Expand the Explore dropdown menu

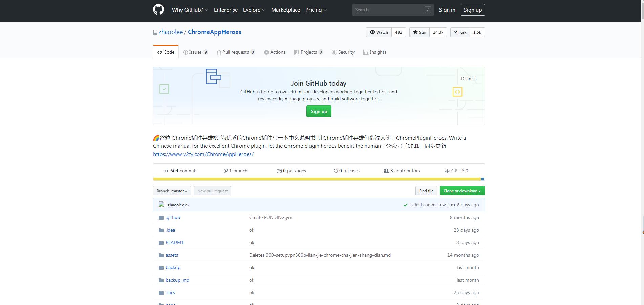click(x=254, y=10)
